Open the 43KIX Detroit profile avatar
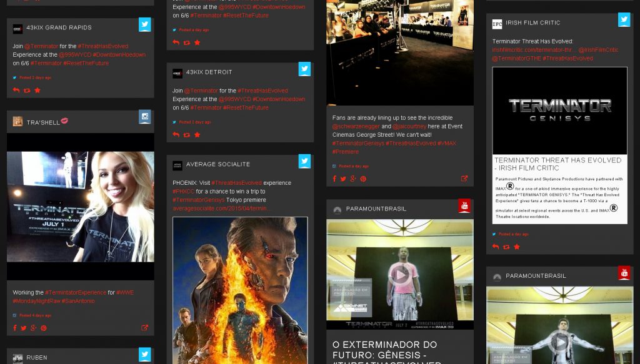The width and height of the screenshot is (640, 364). click(x=177, y=73)
